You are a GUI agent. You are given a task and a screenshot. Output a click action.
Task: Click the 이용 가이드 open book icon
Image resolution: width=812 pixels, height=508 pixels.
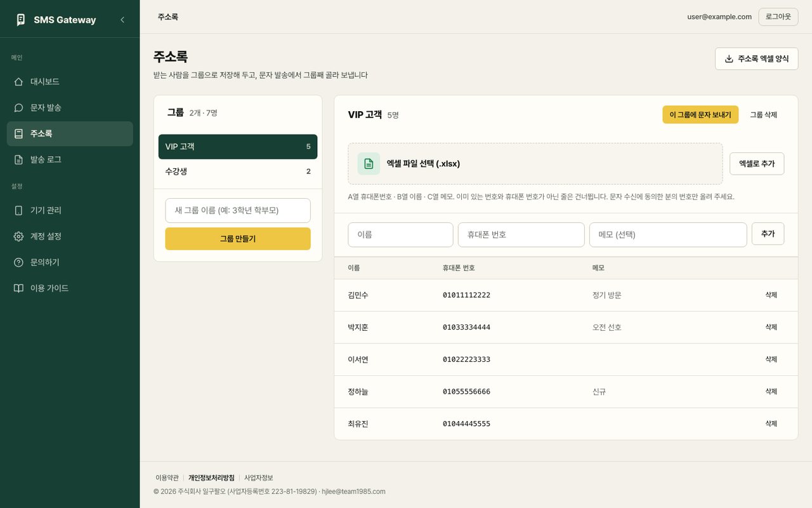[x=18, y=288]
